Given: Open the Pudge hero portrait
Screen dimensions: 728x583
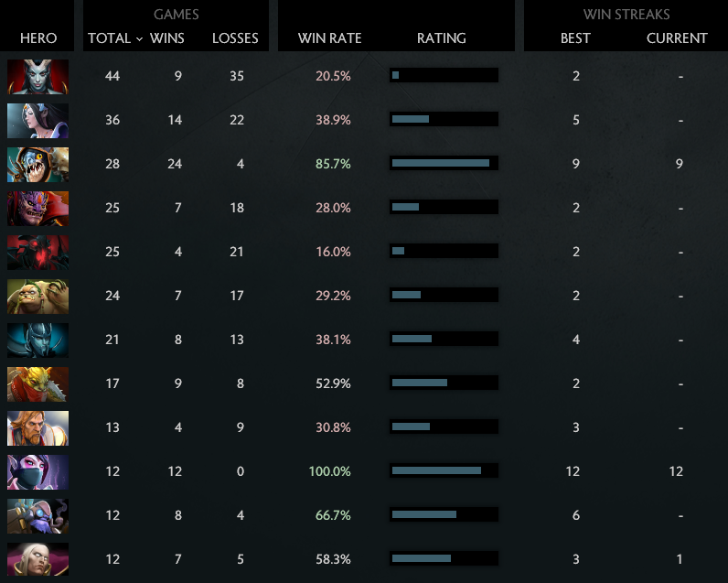Looking at the screenshot, I should pos(37,296).
